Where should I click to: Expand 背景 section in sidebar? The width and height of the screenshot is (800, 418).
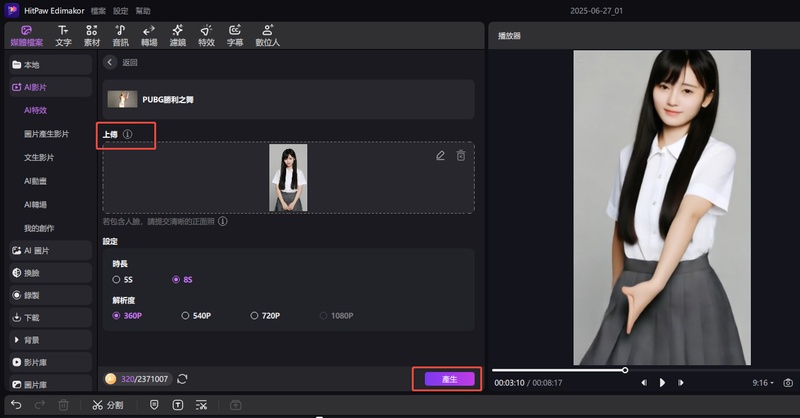coord(51,340)
